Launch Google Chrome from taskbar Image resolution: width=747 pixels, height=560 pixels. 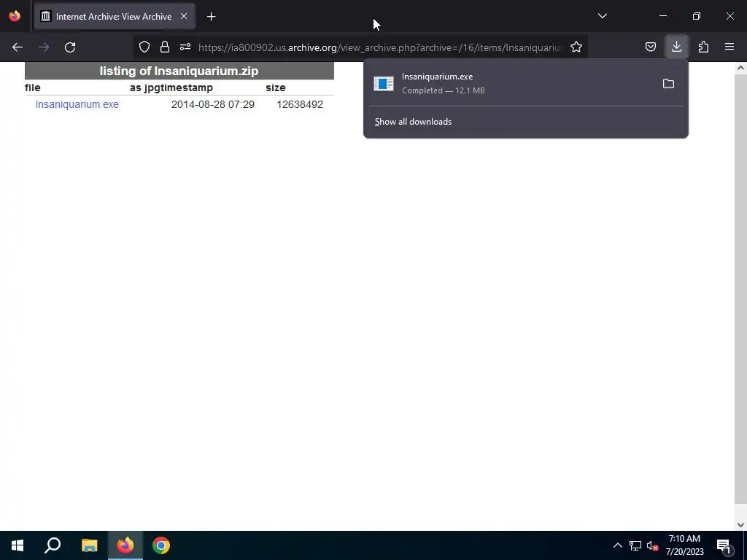pyautogui.click(x=161, y=545)
